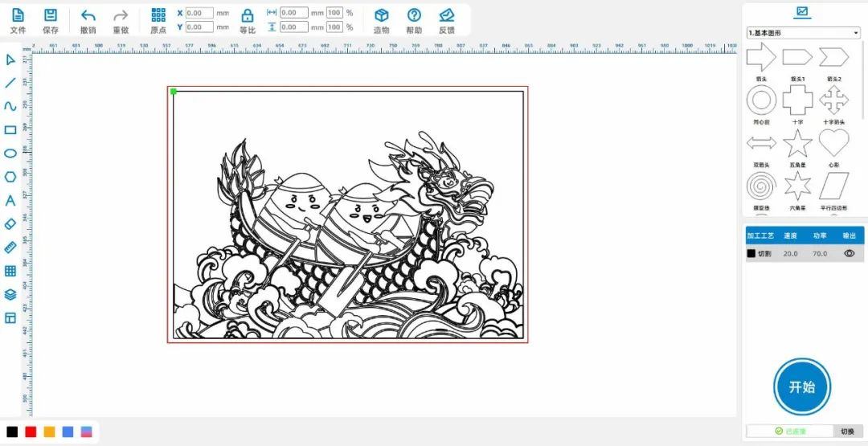Activate the text tool
This screenshot has width=868, height=446.
click(x=10, y=201)
